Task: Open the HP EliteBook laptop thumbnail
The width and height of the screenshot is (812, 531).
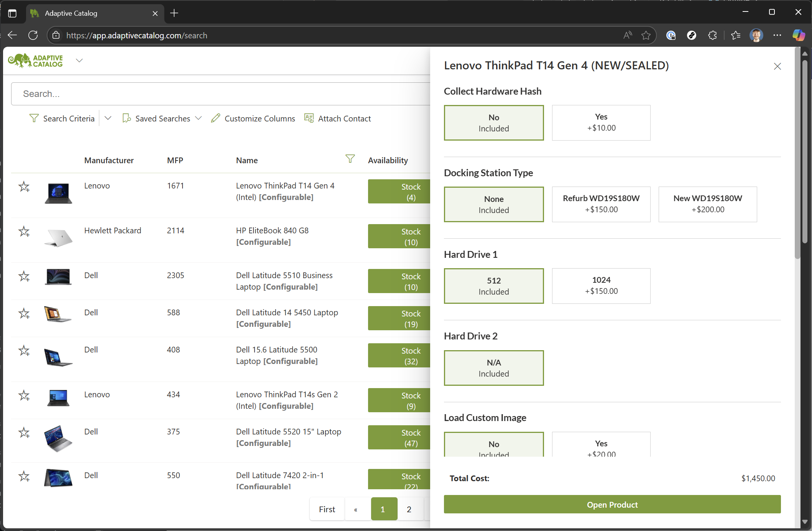Action: coord(58,238)
